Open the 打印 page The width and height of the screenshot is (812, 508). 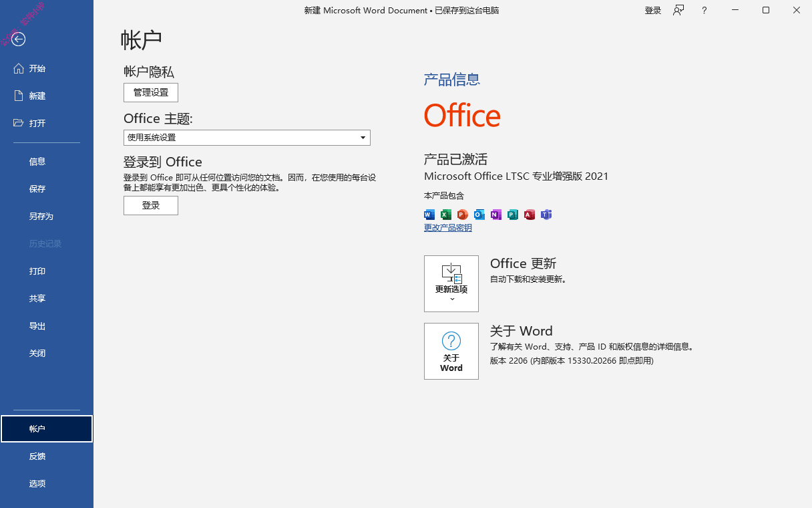click(47, 271)
